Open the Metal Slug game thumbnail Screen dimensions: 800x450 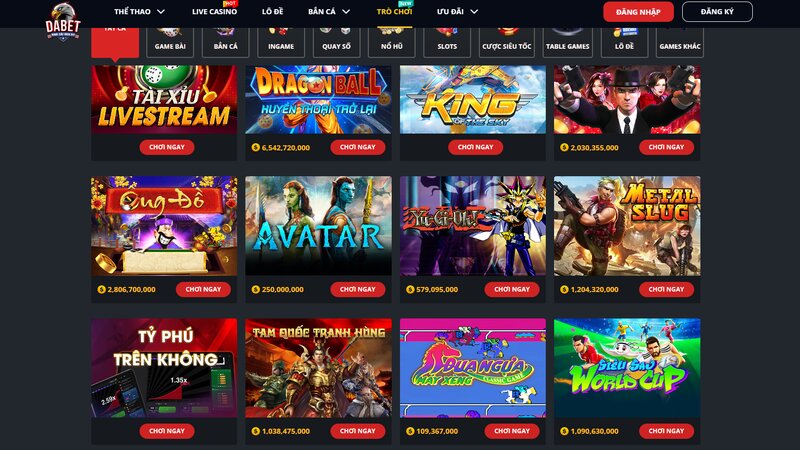pos(627,226)
